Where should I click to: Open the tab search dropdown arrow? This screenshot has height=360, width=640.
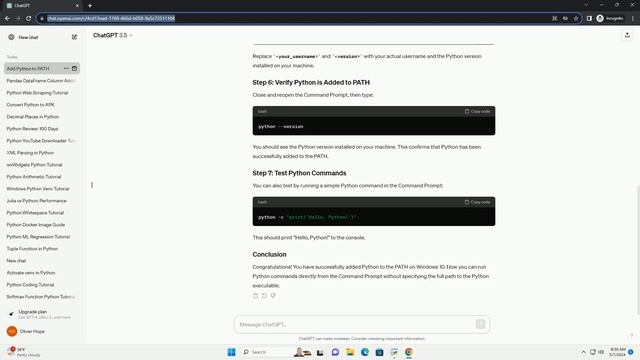(586, 5)
